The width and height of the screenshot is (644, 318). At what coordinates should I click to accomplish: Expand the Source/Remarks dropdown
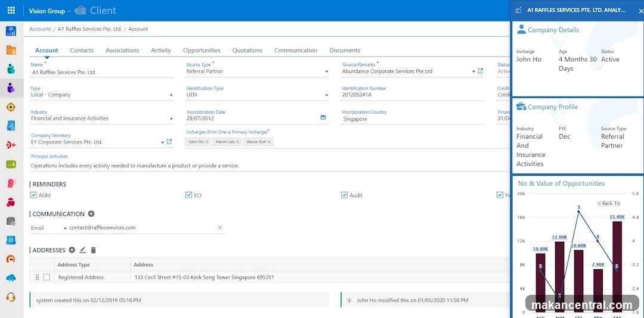(473, 71)
